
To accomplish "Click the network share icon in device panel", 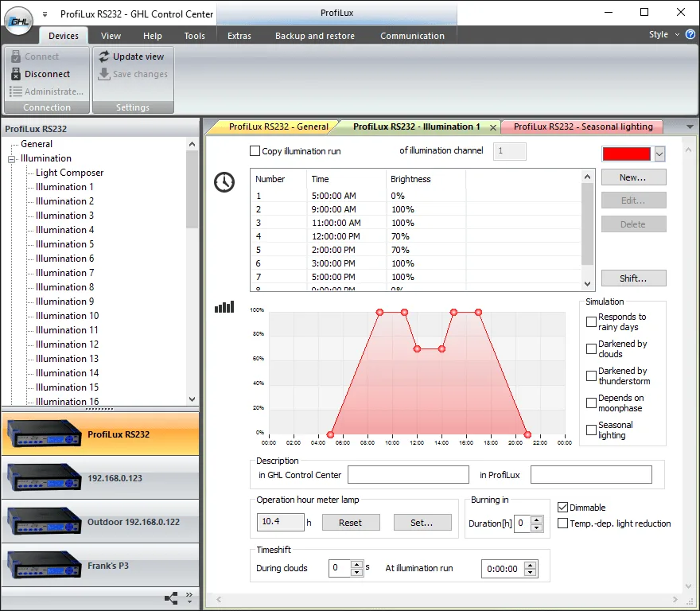I will [171, 598].
